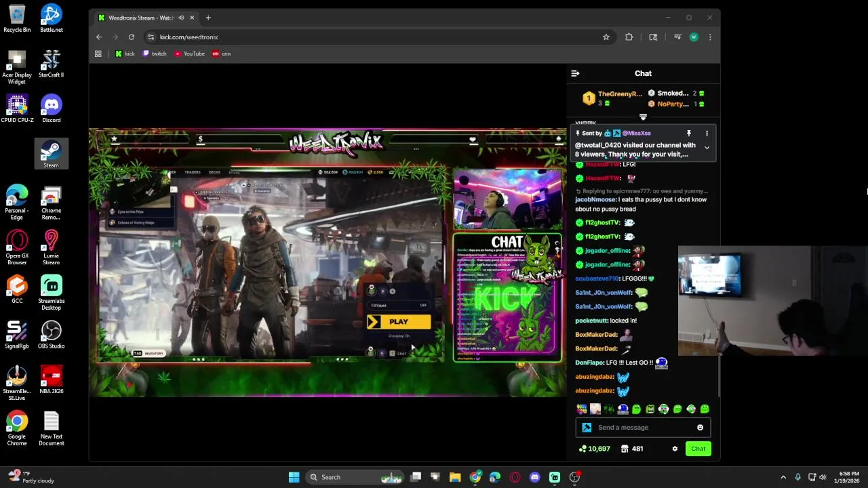Open the Opera GX taskbar icon
Image resolution: width=868 pixels, height=488 pixels.
pyautogui.click(x=515, y=477)
